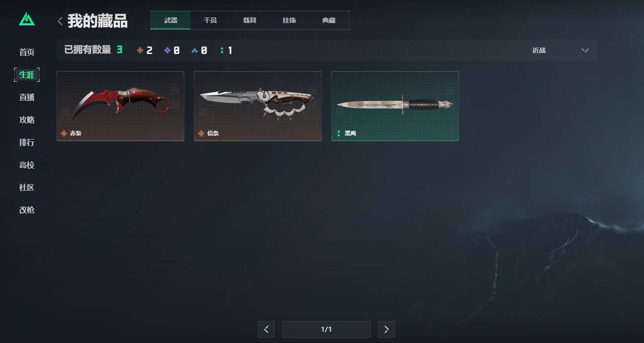Open 首页 in the sidebar
The image size is (644, 343).
[27, 52]
